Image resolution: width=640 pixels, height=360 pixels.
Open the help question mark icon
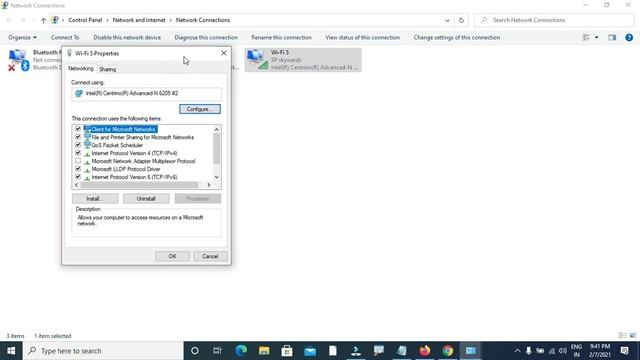click(x=629, y=37)
